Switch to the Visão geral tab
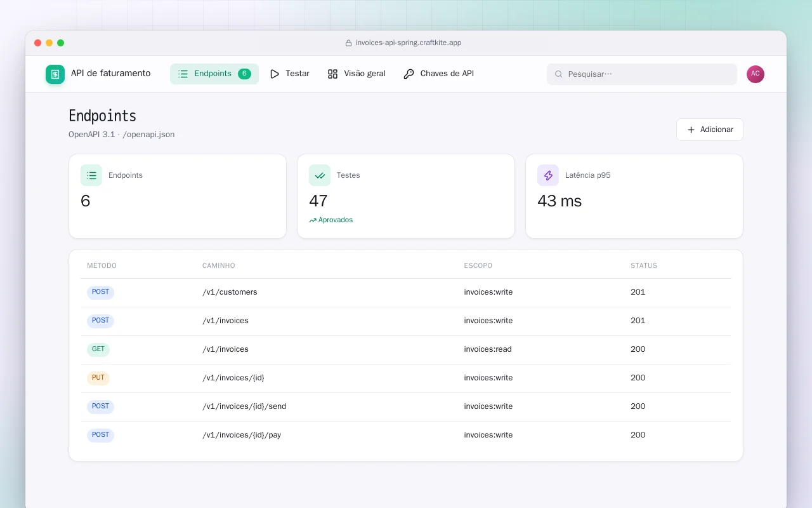The height and width of the screenshot is (508, 812). pos(357,74)
